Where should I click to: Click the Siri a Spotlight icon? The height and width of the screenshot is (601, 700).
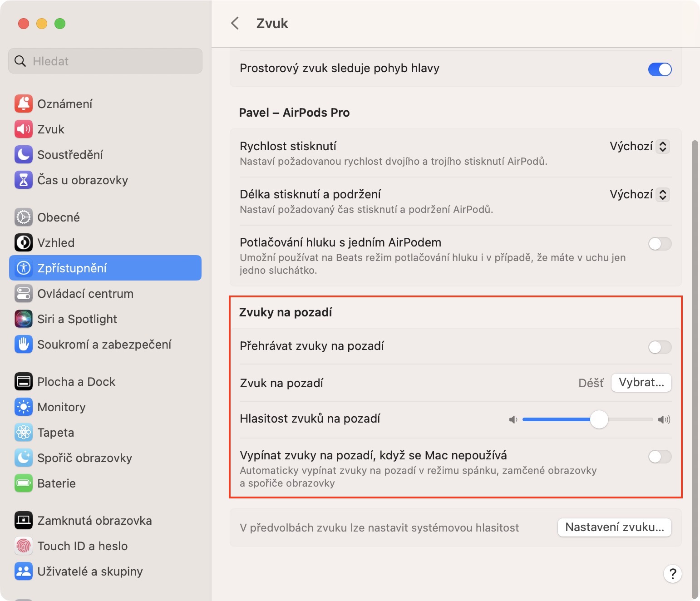(24, 319)
